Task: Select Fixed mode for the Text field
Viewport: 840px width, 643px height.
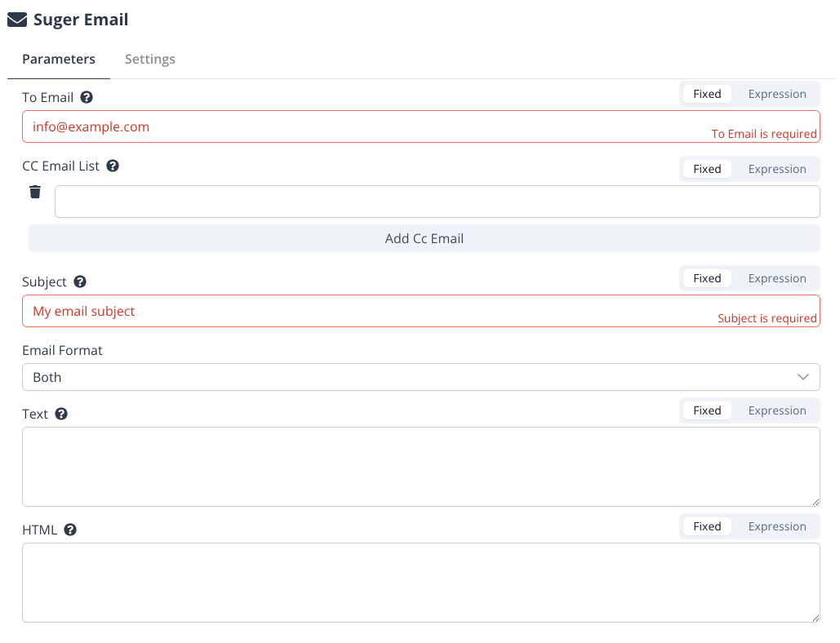Action: 707,410
